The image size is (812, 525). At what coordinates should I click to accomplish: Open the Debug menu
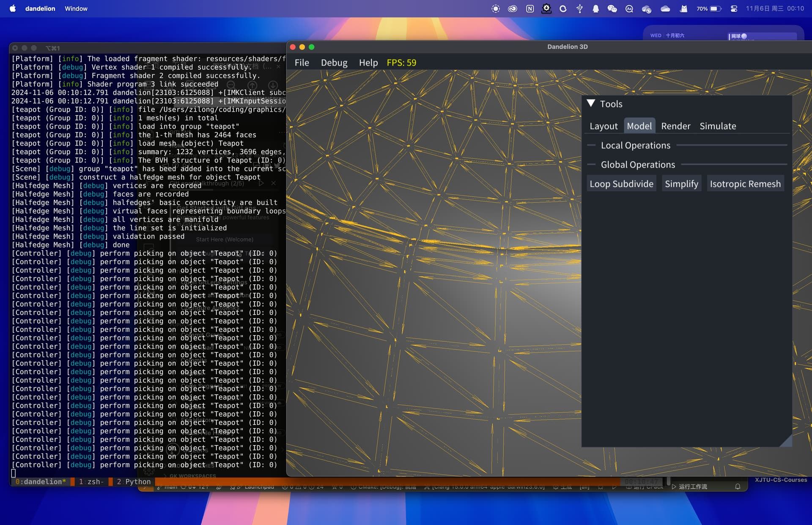click(x=334, y=63)
